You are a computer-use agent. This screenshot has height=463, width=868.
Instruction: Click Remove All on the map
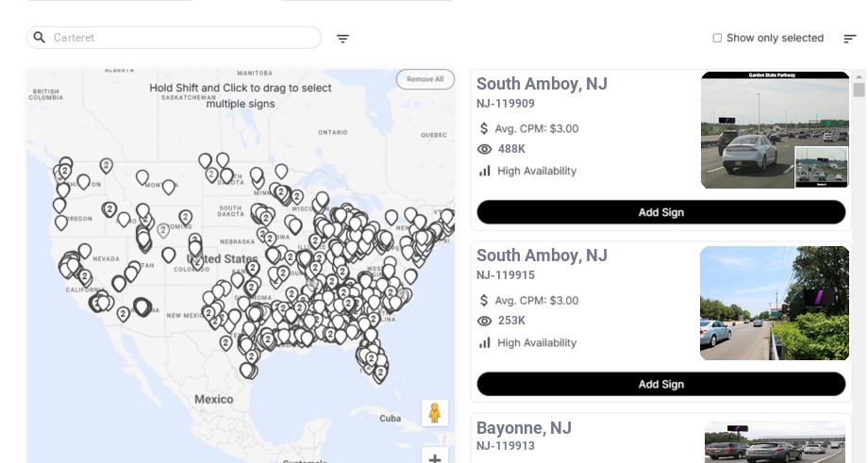coord(425,79)
